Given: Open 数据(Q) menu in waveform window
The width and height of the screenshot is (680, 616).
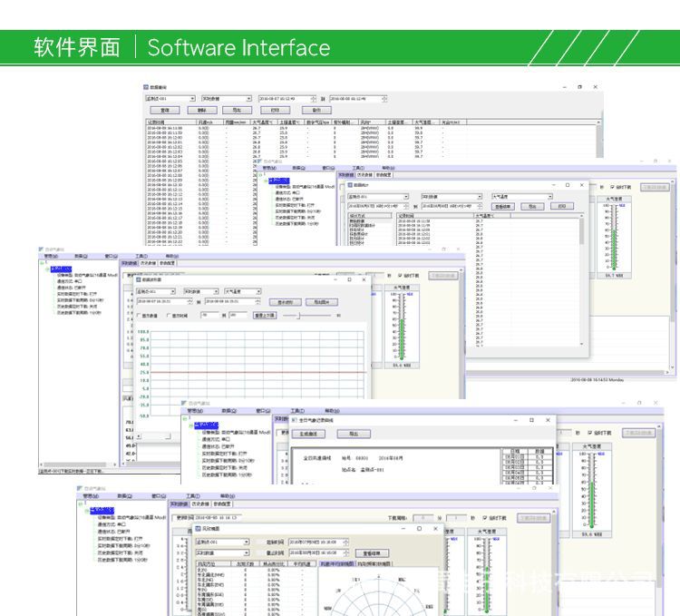Looking at the screenshot, I should pyautogui.click(x=81, y=257).
